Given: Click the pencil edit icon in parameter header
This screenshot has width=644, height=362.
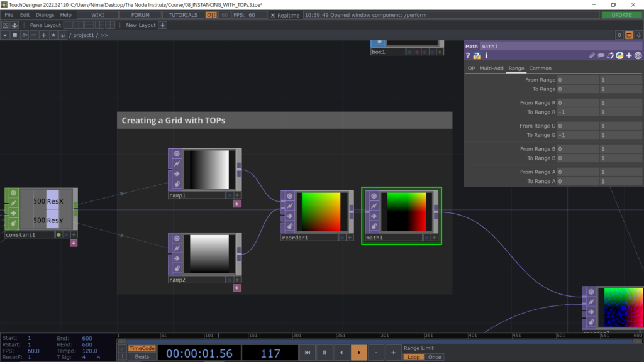Looking at the screenshot, I should (592, 55).
